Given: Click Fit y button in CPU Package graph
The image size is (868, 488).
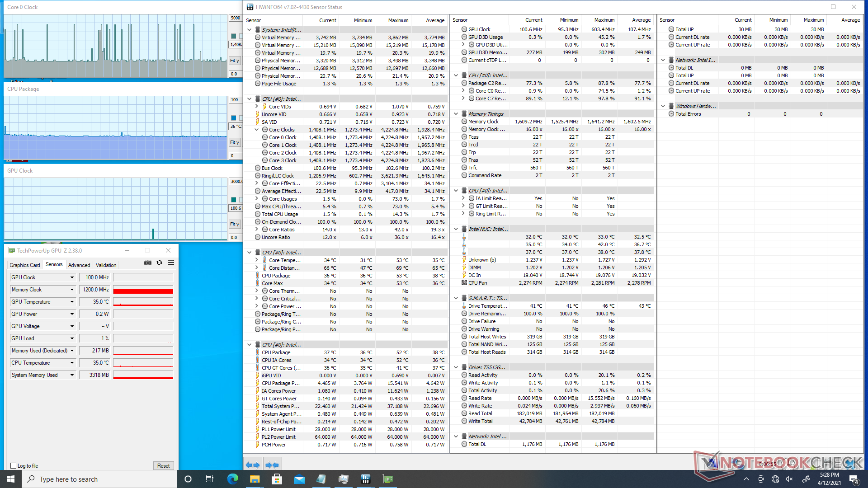Looking at the screenshot, I should click(x=235, y=142).
